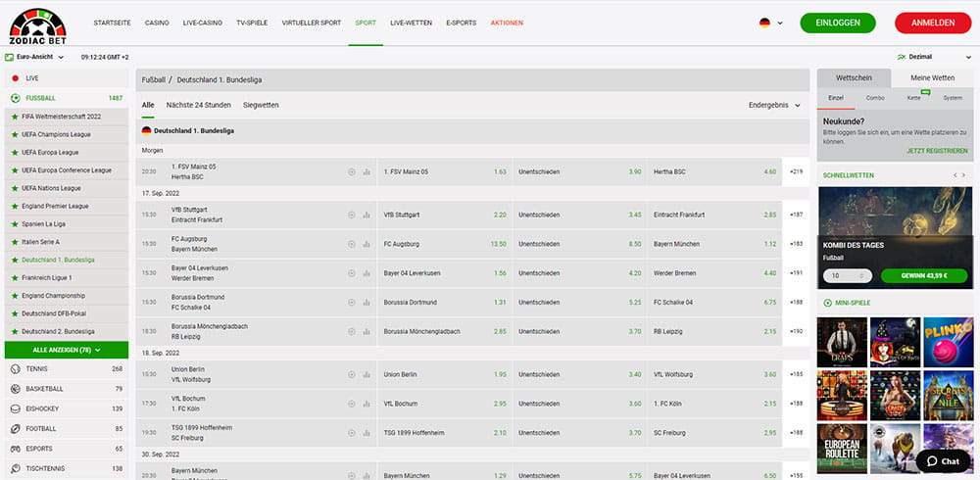Open the German flag language dropdown

tap(771, 24)
